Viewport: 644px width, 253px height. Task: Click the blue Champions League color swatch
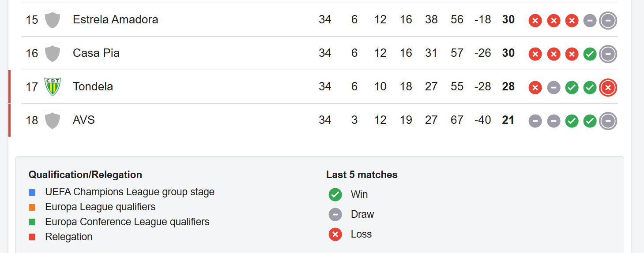click(x=32, y=192)
